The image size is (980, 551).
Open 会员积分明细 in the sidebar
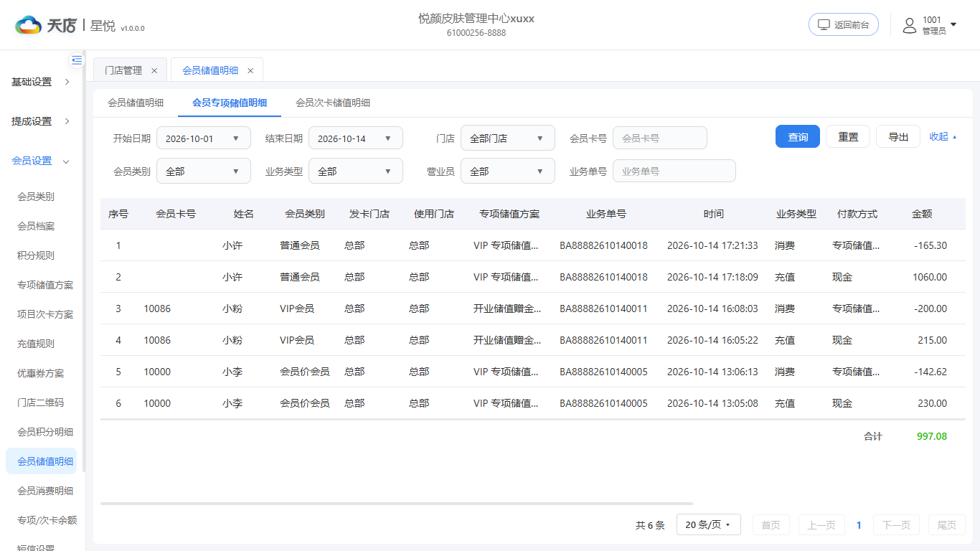[x=45, y=432]
